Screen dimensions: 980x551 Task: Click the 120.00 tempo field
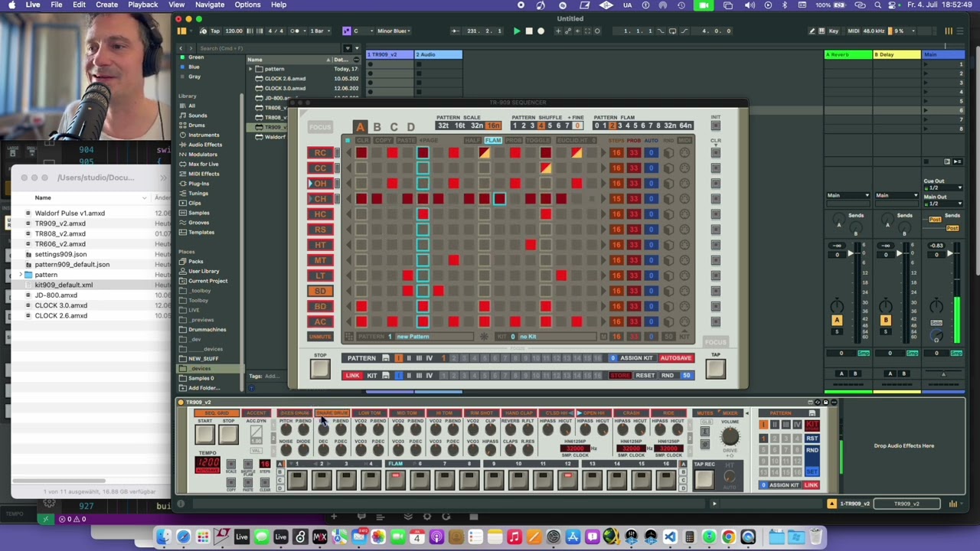pyautogui.click(x=234, y=31)
